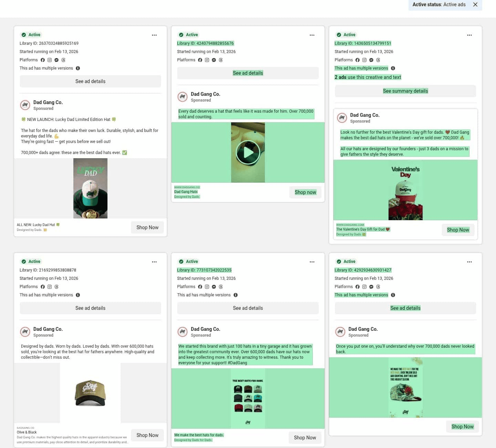The width and height of the screenshot is (496, 448).
Task: Open three-dot menu for ad 4240794882855676
Action: [312, 35]
